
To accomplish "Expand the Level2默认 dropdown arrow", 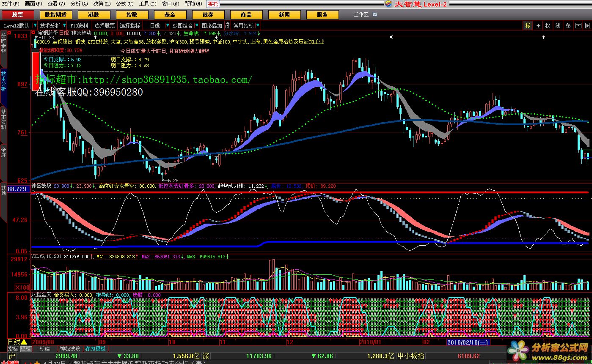I will [x=35, y=26].
